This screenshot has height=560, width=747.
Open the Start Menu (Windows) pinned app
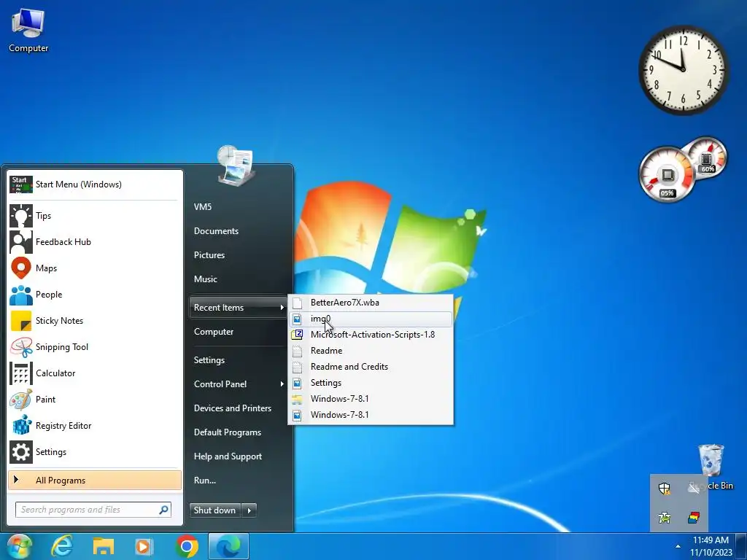96,184
